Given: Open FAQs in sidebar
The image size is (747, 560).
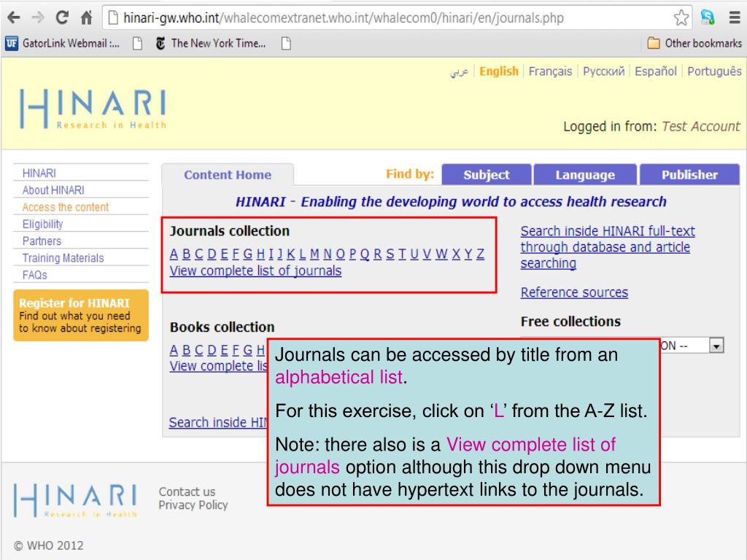Looking at the screenshot, I should (35, 275).
